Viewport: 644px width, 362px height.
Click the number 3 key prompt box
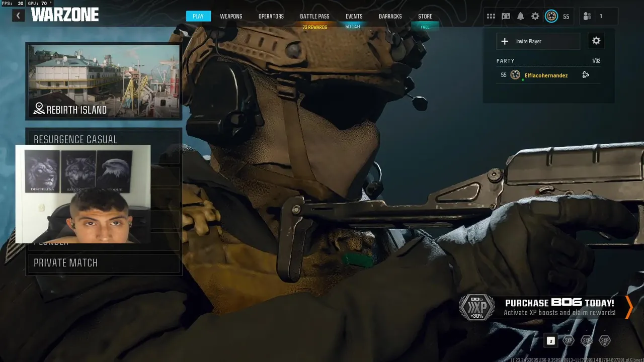tap(550, 341)
